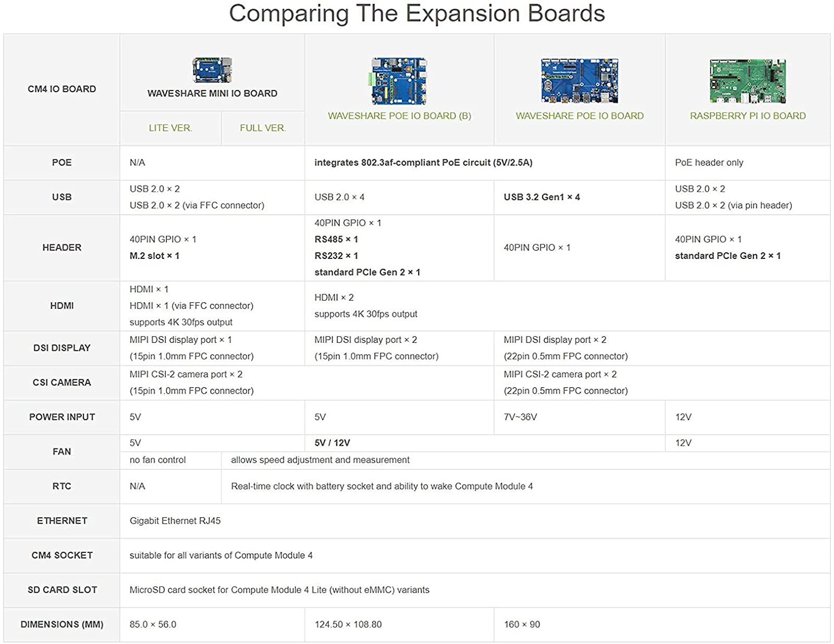Click the CSI CAMERA row label

(62, 382)
